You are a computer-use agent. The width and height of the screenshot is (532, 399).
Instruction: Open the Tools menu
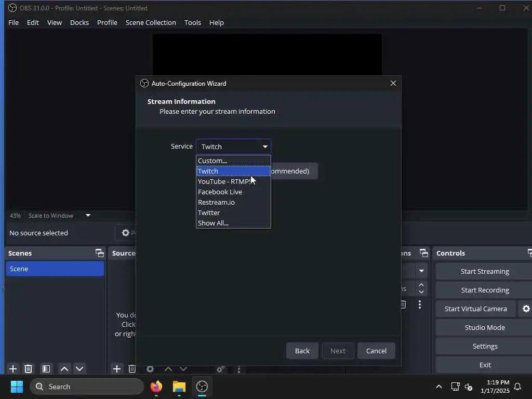pyautogui.click(x=192, y=22)
